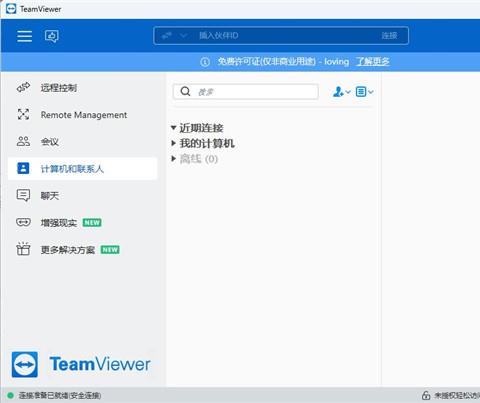Click the license info icon
480x403 pixels.
pos(205,62)
